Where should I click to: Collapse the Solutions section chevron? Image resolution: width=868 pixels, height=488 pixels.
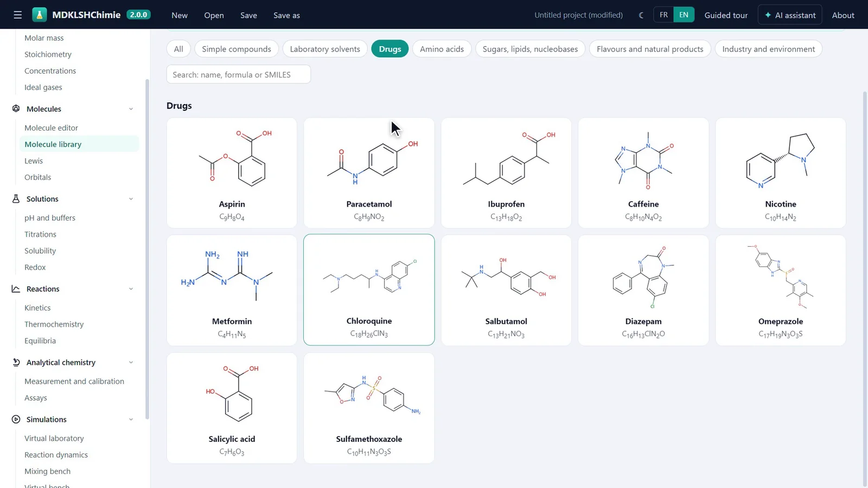131,199
